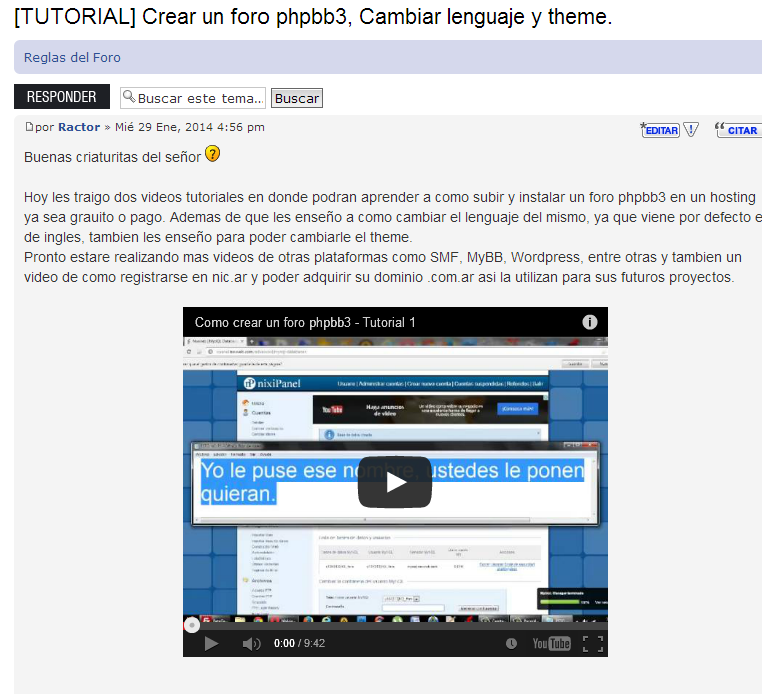Click the EDITAR post icon
Viewport: 762px width, 694px height.
[x=660, y=130]
